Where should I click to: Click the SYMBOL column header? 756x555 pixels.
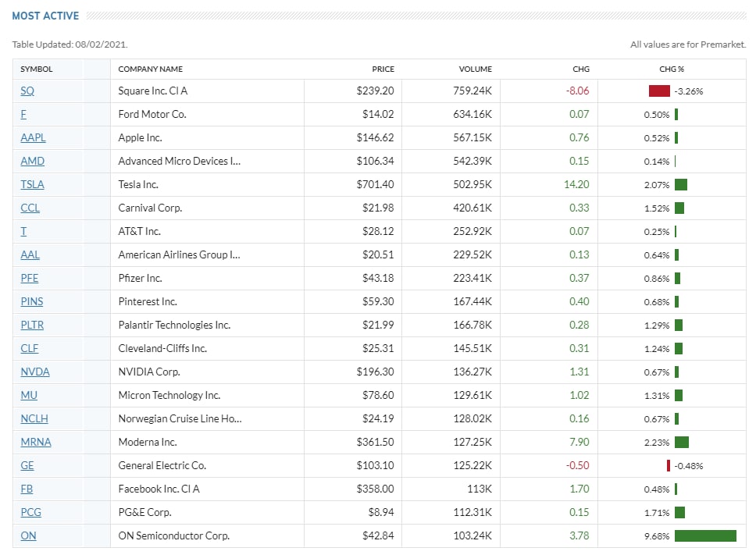37,69
